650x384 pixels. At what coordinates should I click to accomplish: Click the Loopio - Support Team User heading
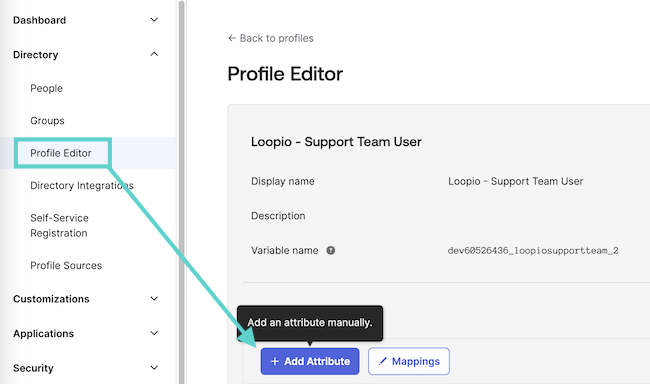pyautogui.click(x=336, y=142)
